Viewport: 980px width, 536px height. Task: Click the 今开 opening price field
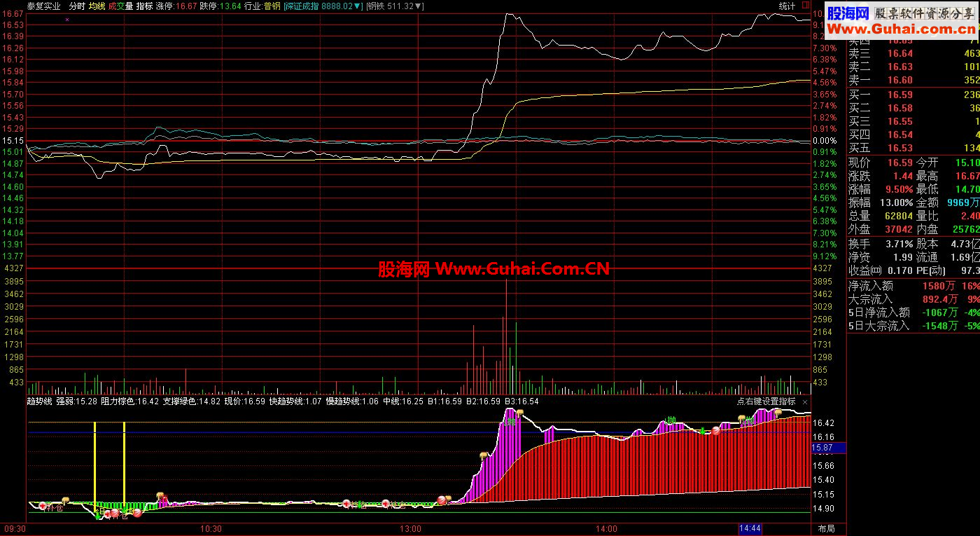948,163
